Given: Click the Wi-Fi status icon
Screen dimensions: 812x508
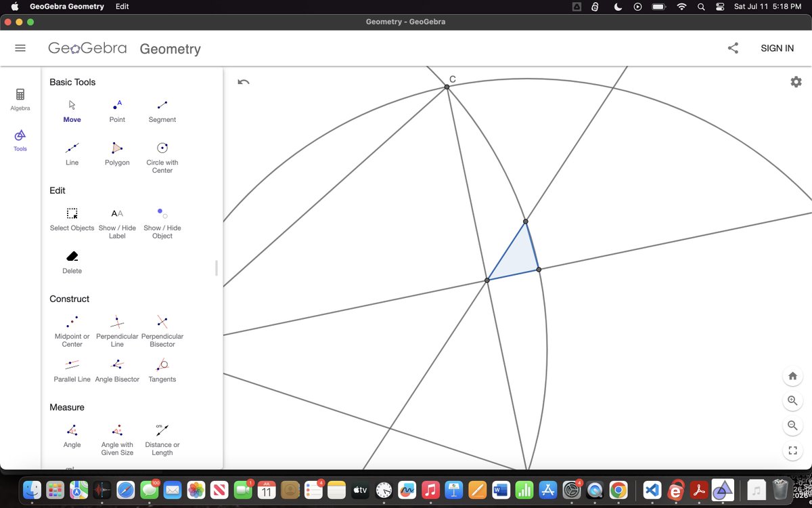Looking at the screenshot, I should tap(681, 6).
